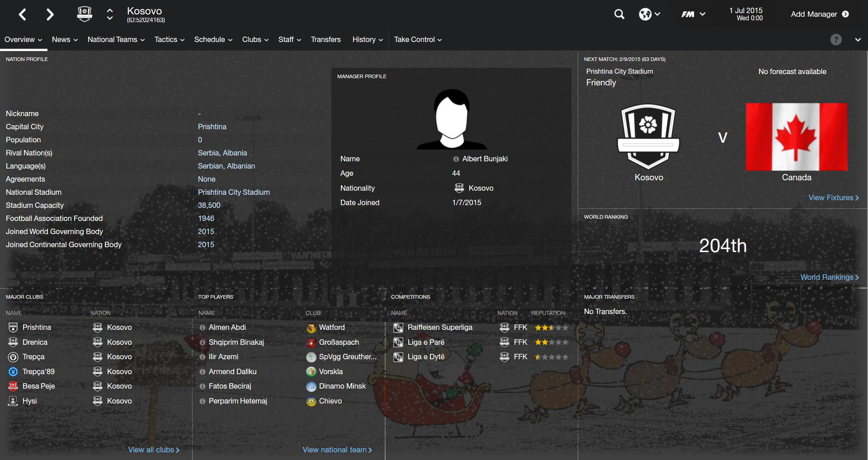Open the world globe menu

[649, 14]
